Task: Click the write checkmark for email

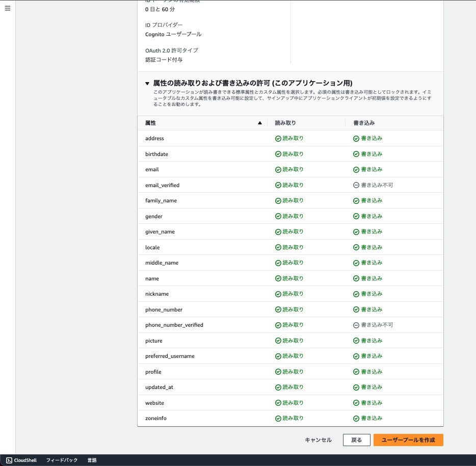Action: (x=356, y=169)
